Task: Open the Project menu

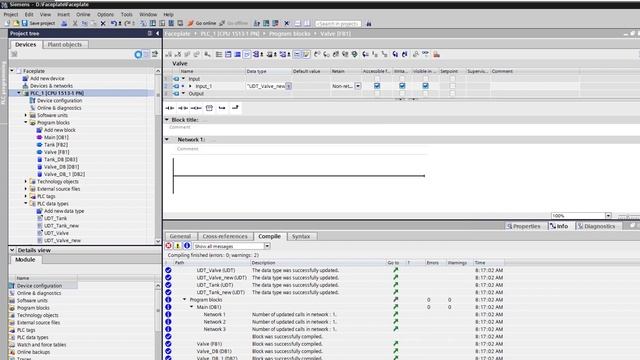Action: click(x=11, y=14)
